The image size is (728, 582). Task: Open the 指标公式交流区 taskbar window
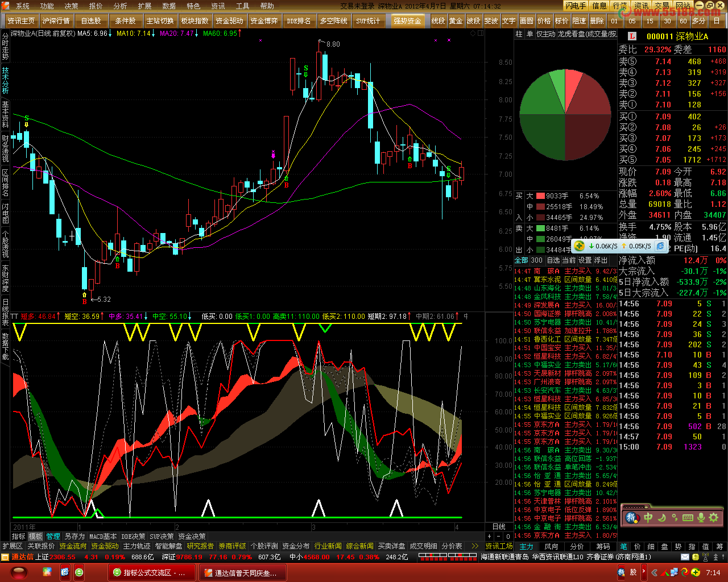151,572
